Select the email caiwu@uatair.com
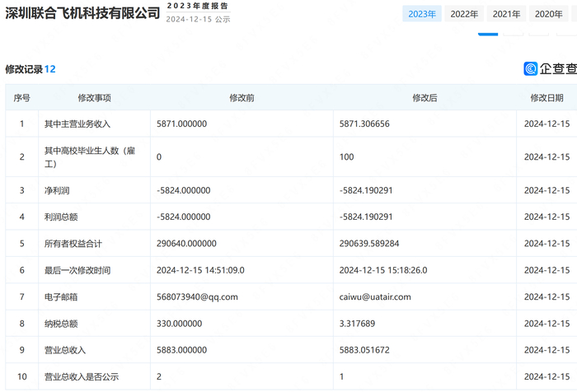The image size is (577, 392). click(375, 296)
